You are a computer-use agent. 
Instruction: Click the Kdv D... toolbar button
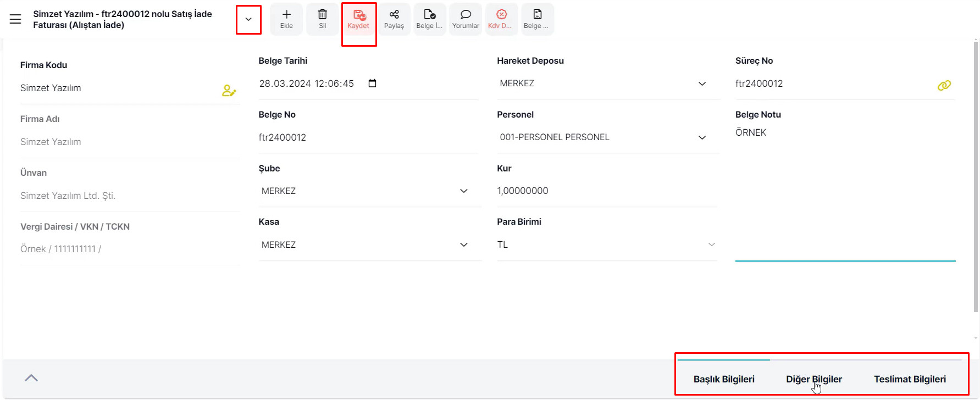[x=501, y=19]
